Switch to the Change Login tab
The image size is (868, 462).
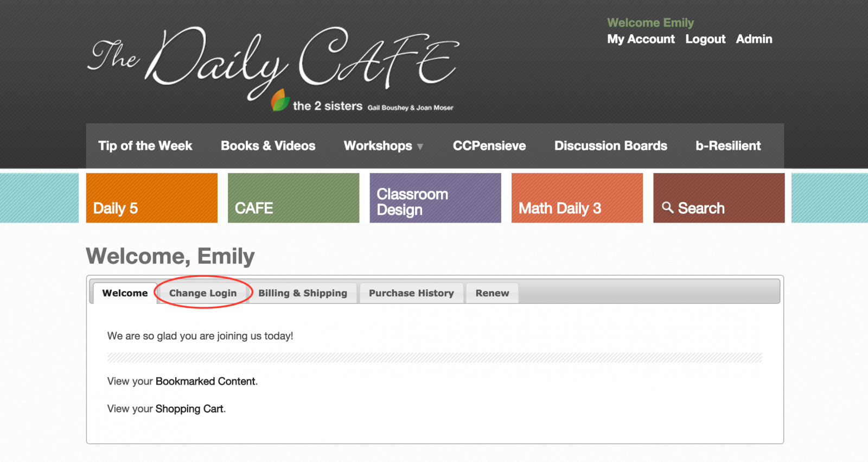point(203,293)
